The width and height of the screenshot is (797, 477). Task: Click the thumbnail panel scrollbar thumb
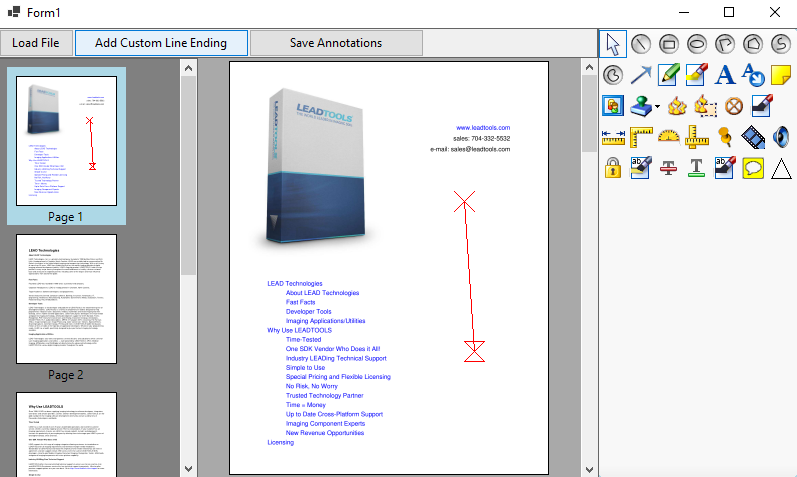[x=189, y=176]
